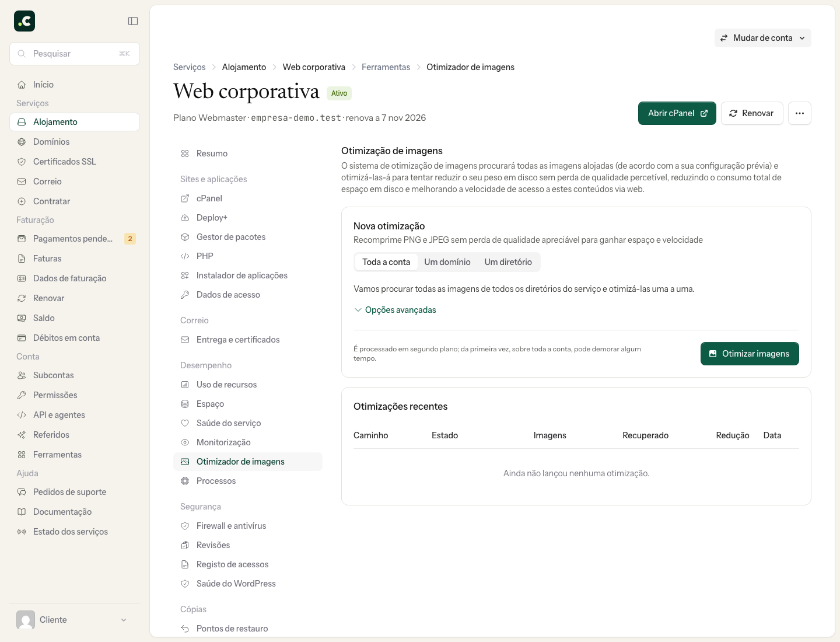Image resolution: width=840 pixels, height=642 pixels.
Task: Expand the Mudar de conta dropdown
Action: click(x=763, y=38)
